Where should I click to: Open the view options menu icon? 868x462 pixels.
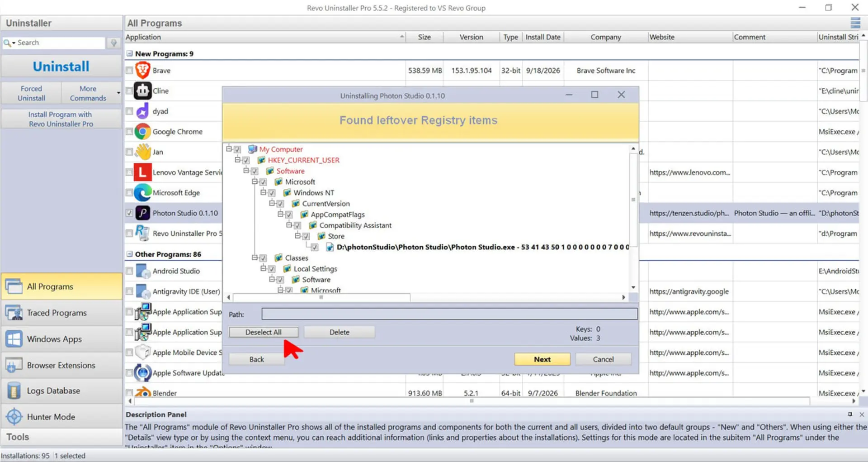point(855,23)
